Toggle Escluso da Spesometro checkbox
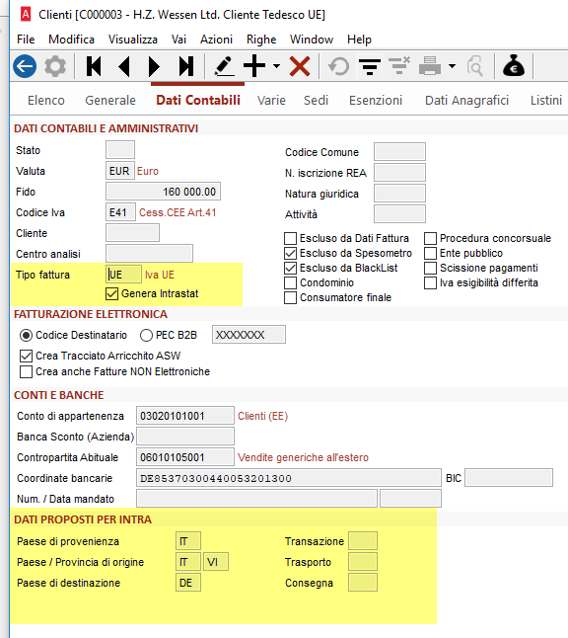 point(290,253)
